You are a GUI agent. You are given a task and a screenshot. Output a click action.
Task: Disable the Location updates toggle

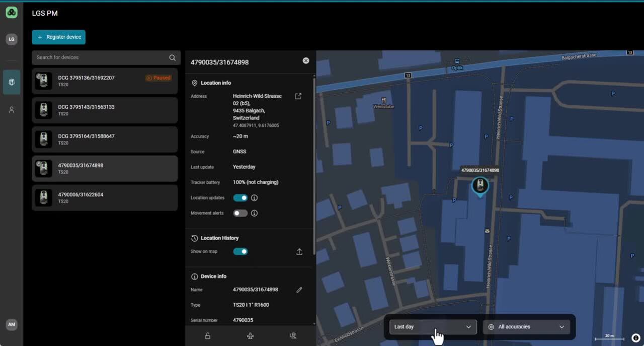click(240, 198)
